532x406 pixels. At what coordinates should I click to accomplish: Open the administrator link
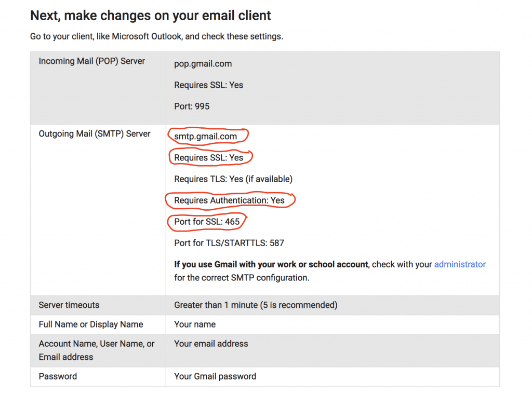459,264
